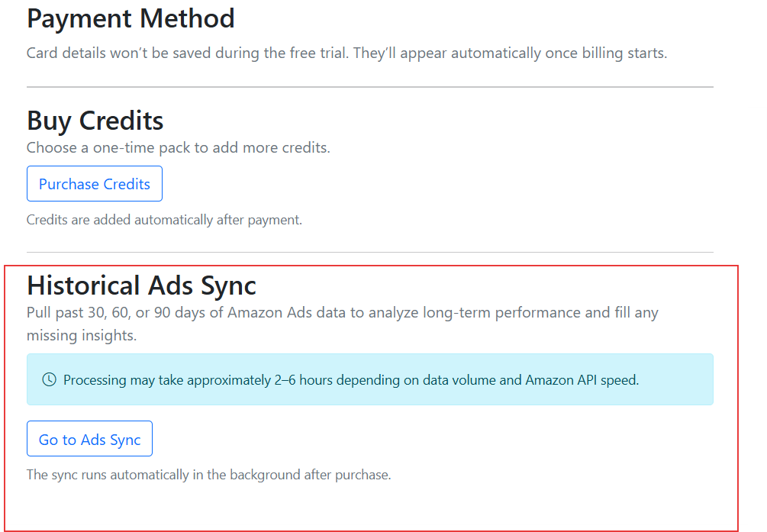The image size is (767, 532).
Task: Select the Payment Method heading
Action: 131,18
